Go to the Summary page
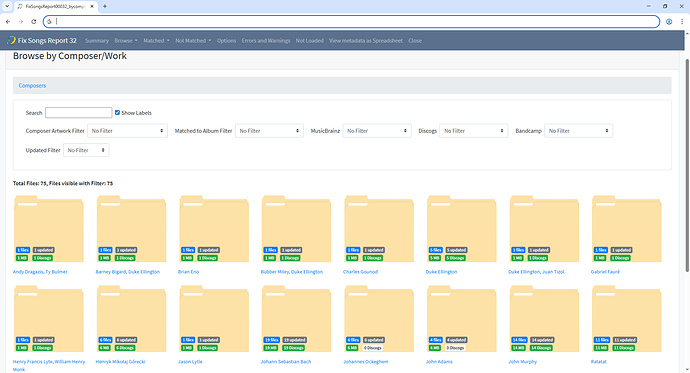690x373 pixels. pos(97,40)
